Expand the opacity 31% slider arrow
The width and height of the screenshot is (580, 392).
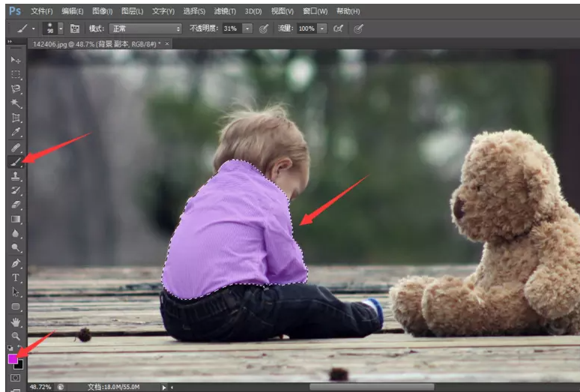pos(247,28)
